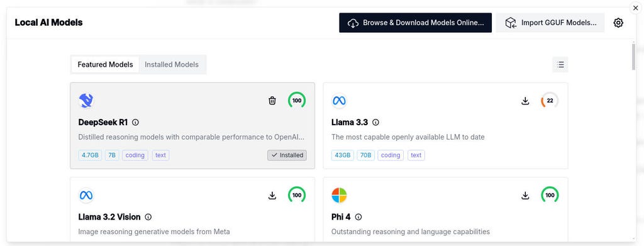The image size is (644, 246).
Task: Click Llama 3.3 coding tag
Action: pos(391,155)
